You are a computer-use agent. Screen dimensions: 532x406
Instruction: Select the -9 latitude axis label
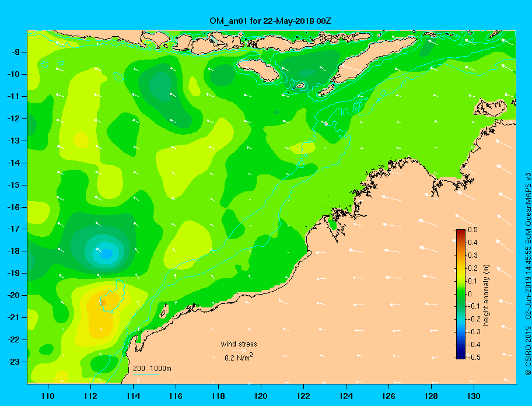click(x=16, y=52)
